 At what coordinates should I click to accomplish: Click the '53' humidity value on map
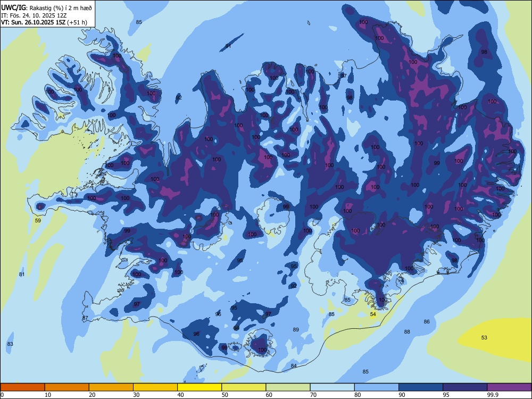[x=484, y=338]
